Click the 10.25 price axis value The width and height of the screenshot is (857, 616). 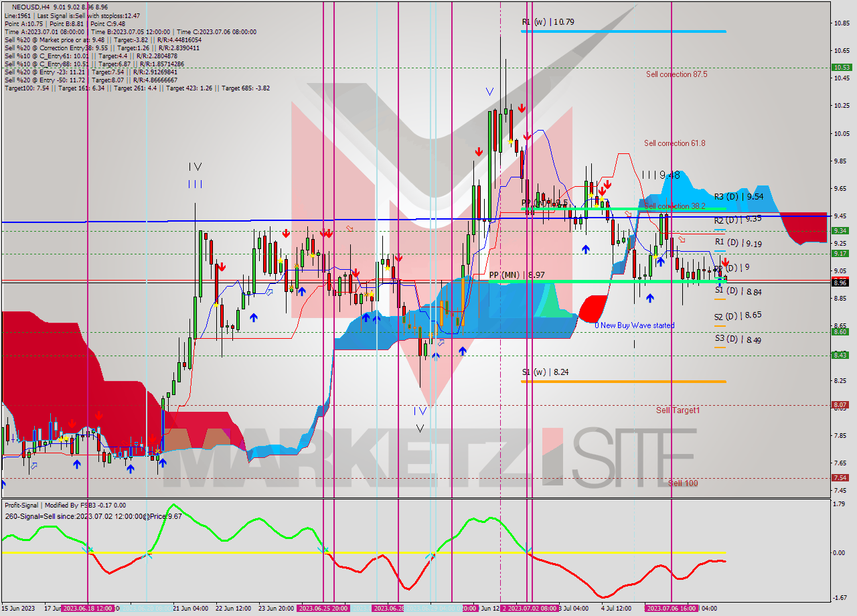(842, 106)
